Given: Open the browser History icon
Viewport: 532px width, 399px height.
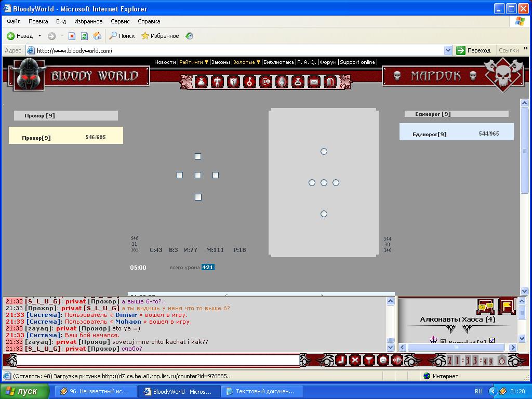Looking at the screenshot, I should tap(189, 36).
